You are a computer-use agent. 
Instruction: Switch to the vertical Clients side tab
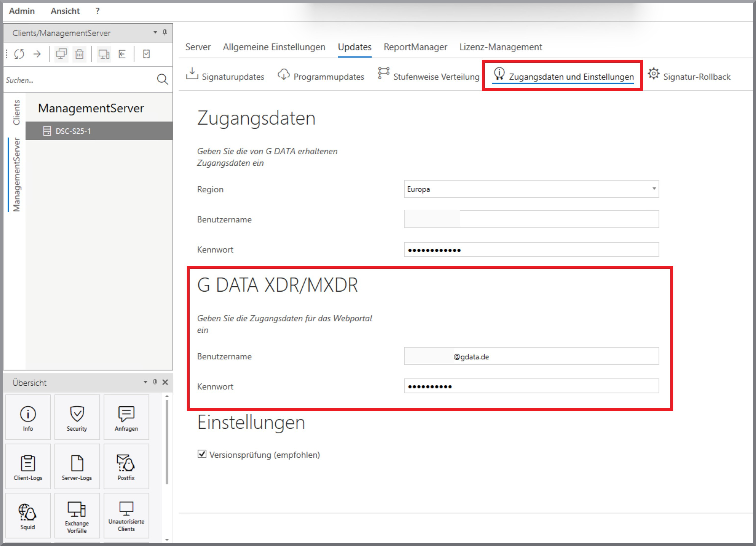point(16,112)
